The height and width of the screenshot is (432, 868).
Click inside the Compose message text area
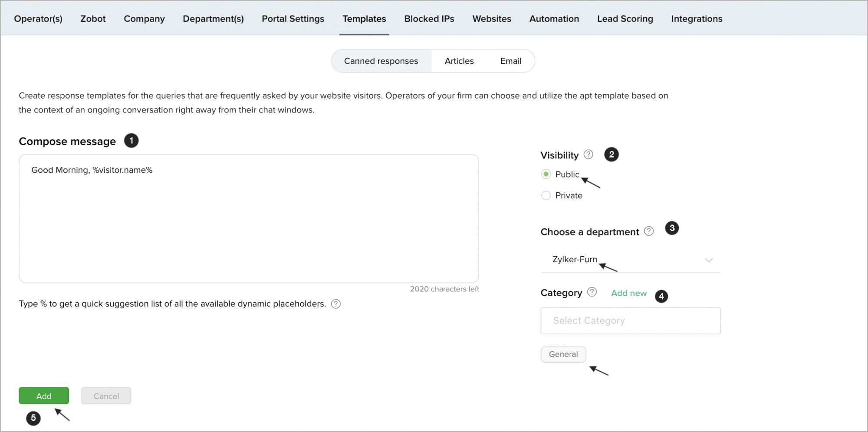[248, 221]
